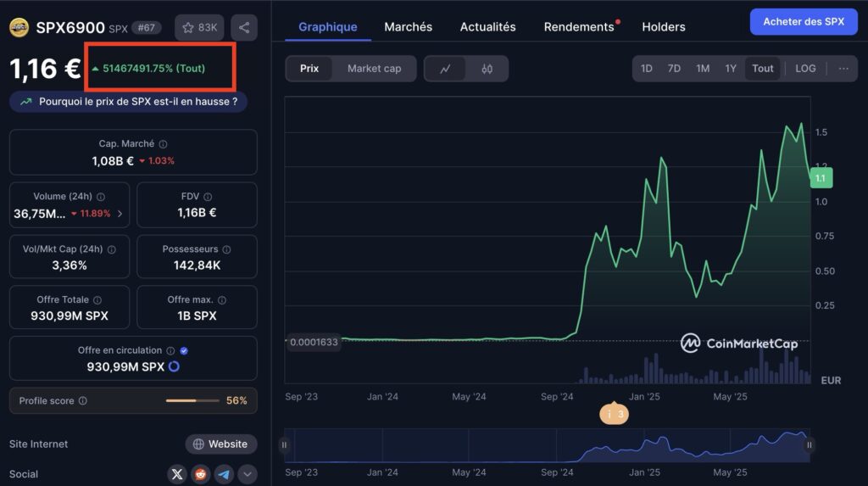Open info icon next to Offre Totale
Image resolution: width=868 pixels, height=486 pixels.
pyautogui.click(x=97, y=299)
